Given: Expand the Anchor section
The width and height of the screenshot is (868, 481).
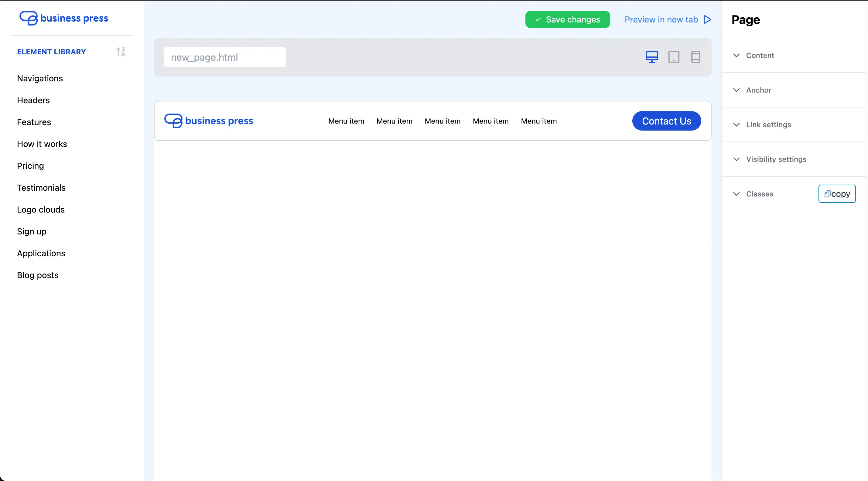Looking at the screenshot, I should [758, 90].
